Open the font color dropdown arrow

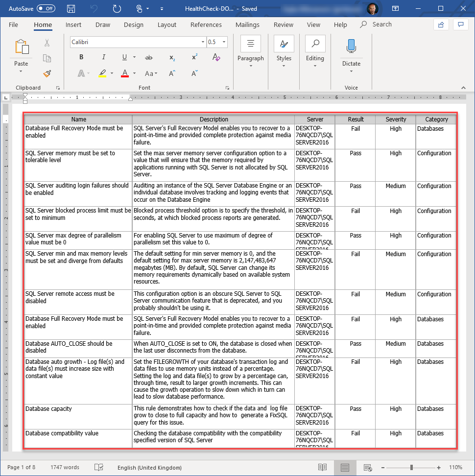pyautogui.click(x=135, y=73)
